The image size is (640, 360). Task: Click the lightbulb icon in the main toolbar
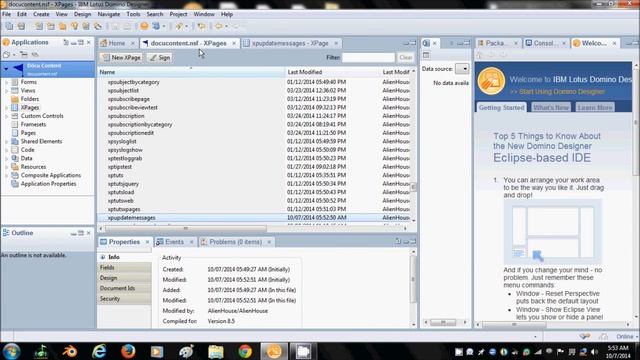74,26
